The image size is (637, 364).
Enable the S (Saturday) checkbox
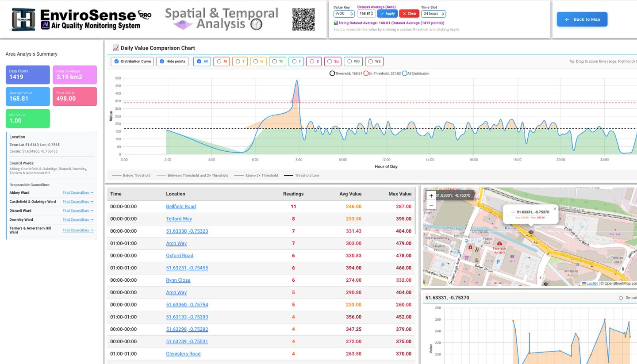312,61
